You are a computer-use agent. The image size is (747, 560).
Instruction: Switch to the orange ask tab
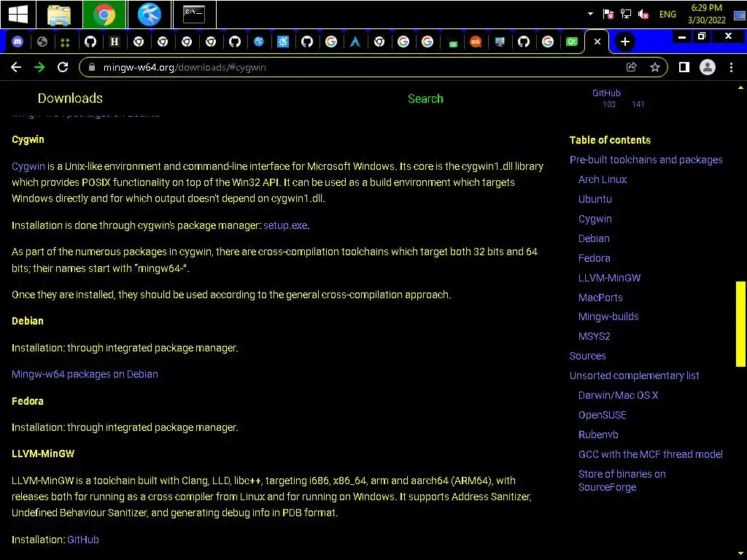coord(476,42)
